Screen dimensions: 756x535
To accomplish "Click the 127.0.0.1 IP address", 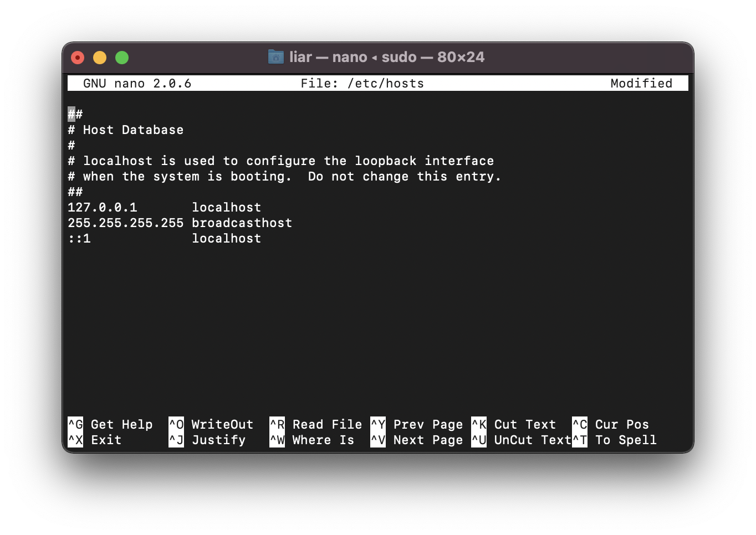I will tap(103, 207).
